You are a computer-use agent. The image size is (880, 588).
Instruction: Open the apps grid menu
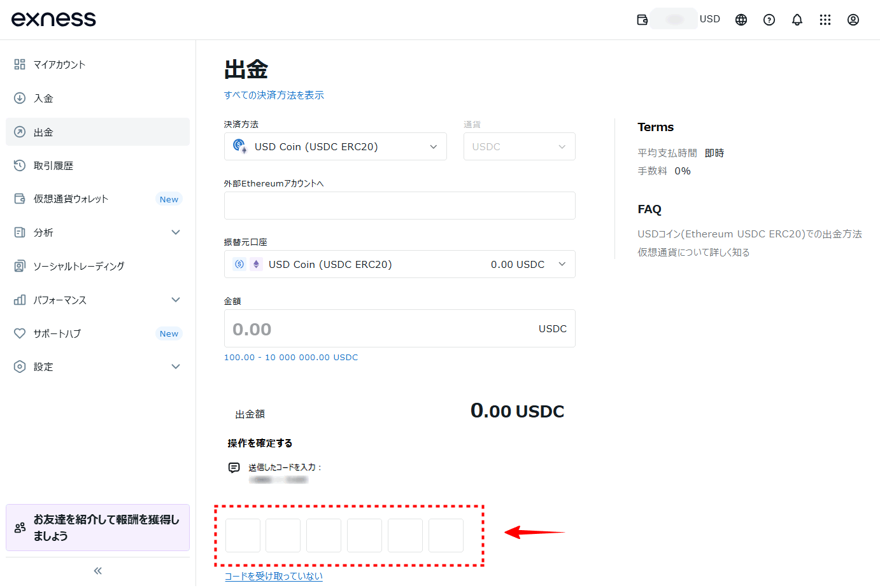825,20
